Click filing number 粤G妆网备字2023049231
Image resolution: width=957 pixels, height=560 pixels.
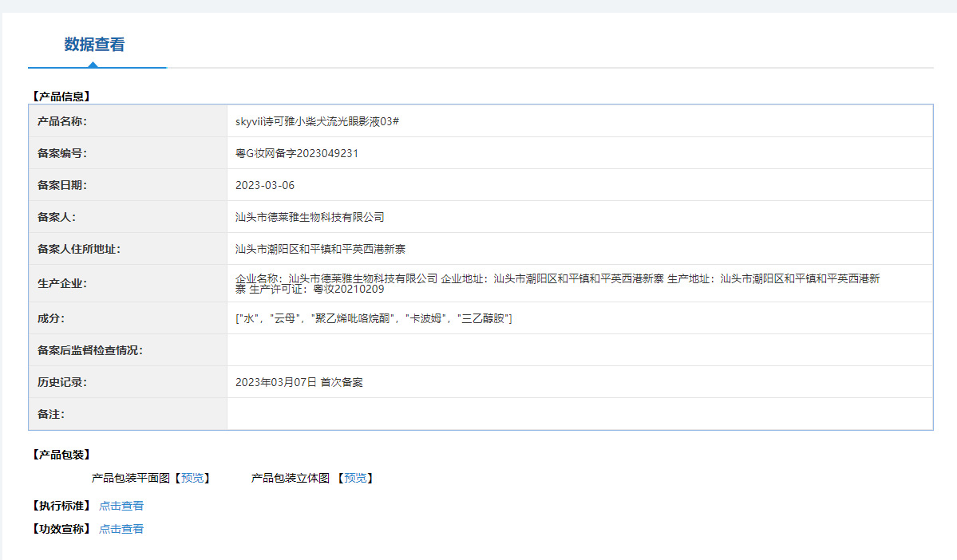[297, 153]
